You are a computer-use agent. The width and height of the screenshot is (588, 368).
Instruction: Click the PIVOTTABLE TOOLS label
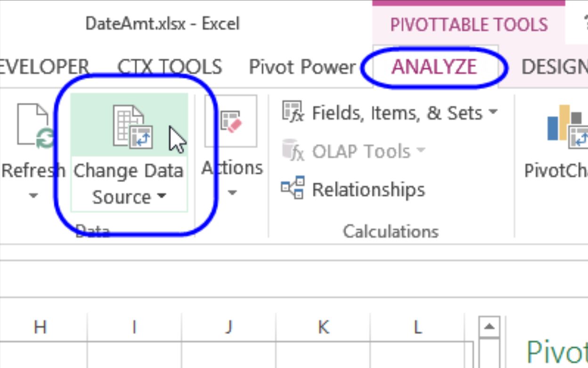pos(469,25)
